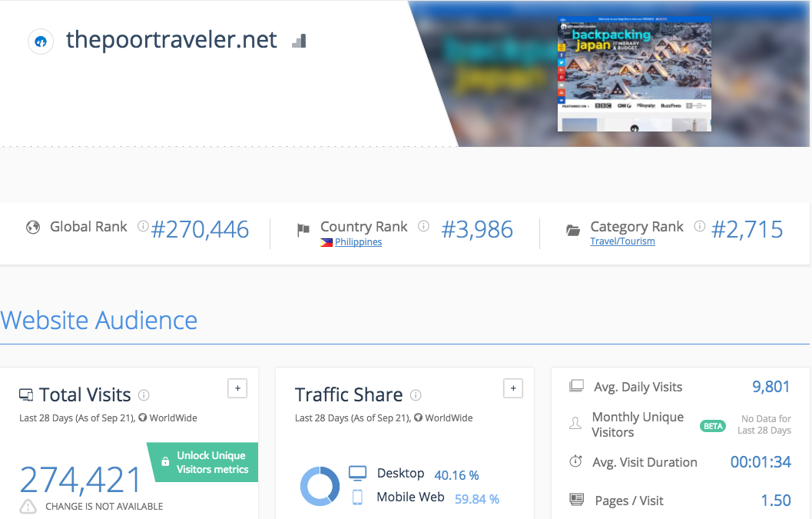Click the 274,421 total visits number
The image size is (812, 519).
[x=80, y=480]
